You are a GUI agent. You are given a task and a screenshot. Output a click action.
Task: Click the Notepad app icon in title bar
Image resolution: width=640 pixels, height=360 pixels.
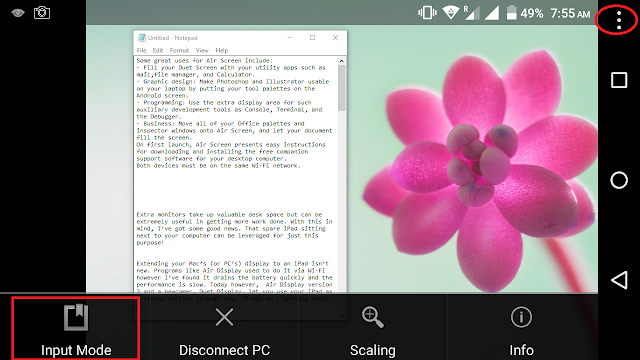click(x=142, y=38)
